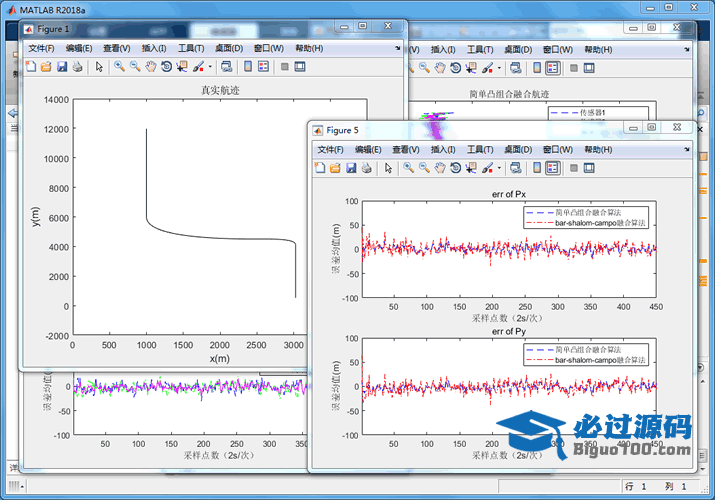715x500 pixels.
Task: Click New Figure icon in Figure 5 toolbar
Action: 320,168
